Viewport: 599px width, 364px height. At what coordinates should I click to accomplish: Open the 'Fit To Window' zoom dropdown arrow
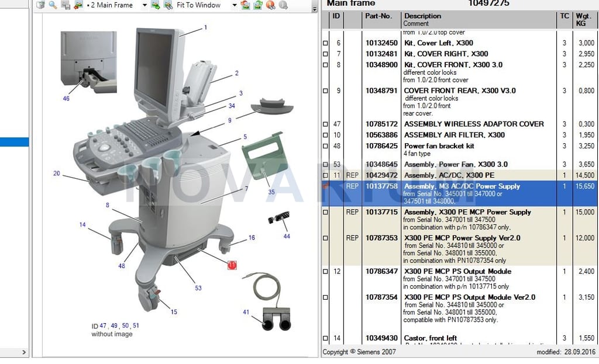click(235, 5)
